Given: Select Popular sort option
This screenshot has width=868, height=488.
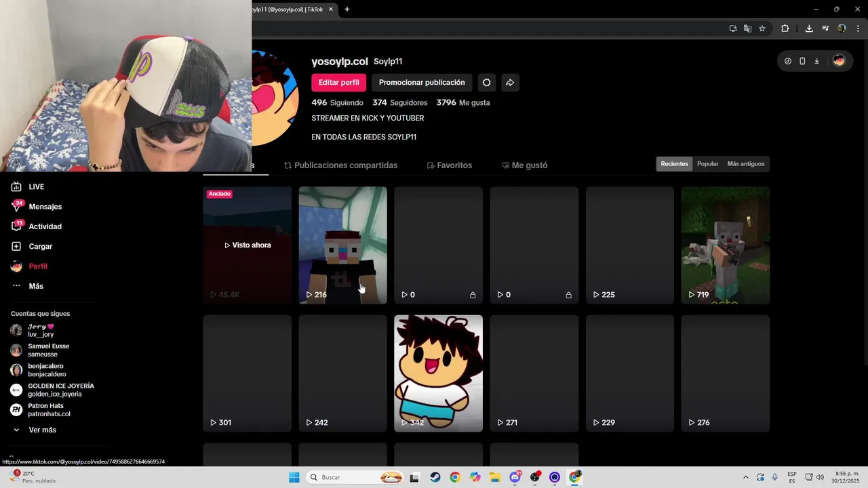Looking at the screenshot, I should click(707, 164).
